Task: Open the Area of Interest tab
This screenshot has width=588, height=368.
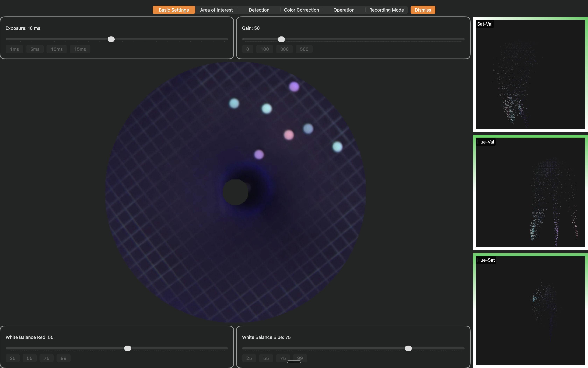Action: (216, 10)
